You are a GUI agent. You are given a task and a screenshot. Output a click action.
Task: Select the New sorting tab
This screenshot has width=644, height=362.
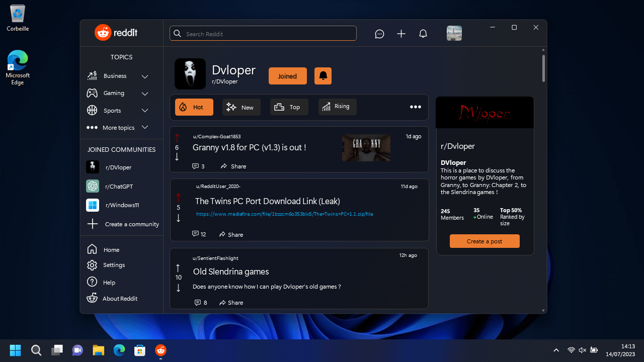coord(242,107)
